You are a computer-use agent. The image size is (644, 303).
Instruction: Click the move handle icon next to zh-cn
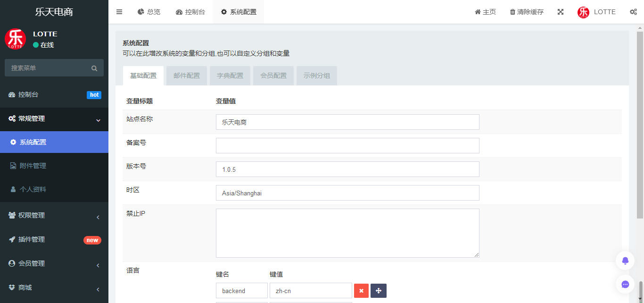(x=379, y=291)
